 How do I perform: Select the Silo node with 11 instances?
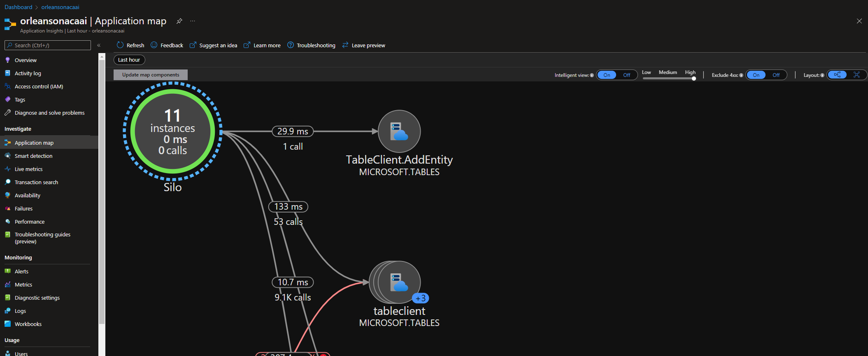point(172,131)
